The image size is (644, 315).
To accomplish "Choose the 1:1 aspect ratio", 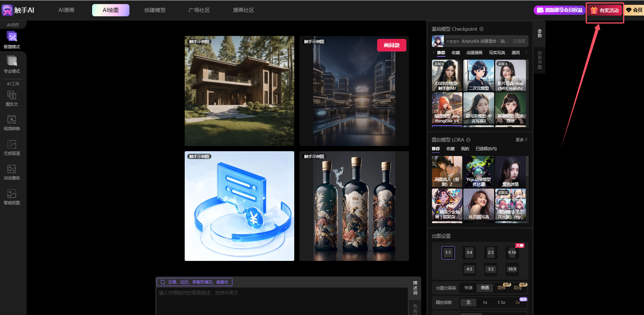I will pos(448,252).
